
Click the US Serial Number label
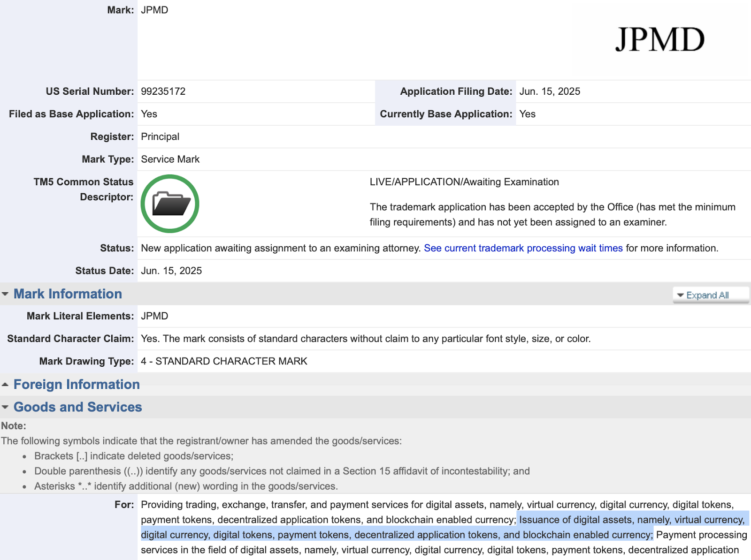point(90,91)
